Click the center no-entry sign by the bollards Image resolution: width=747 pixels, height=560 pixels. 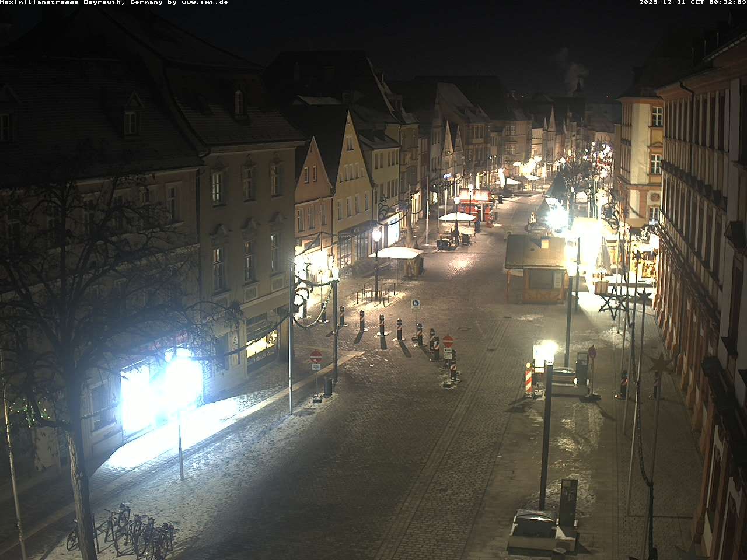pyautogui.click(x=448, y=341)
